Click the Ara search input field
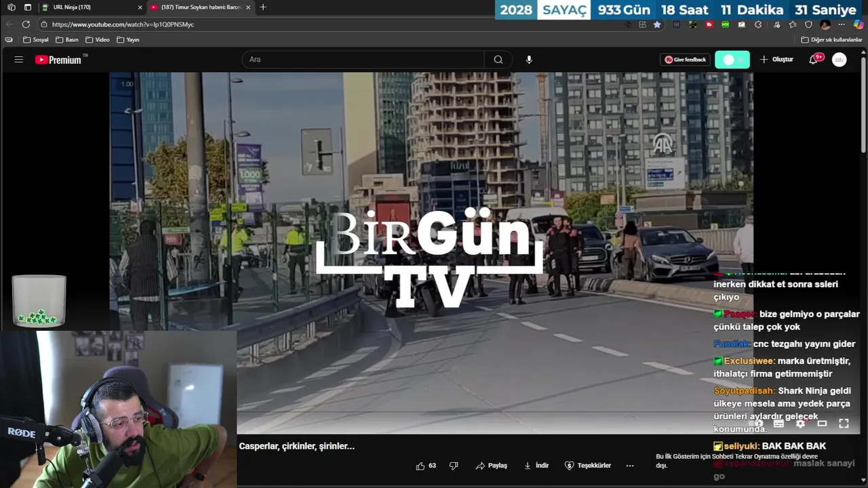This screenshot has height=488, width=868. 363,60
